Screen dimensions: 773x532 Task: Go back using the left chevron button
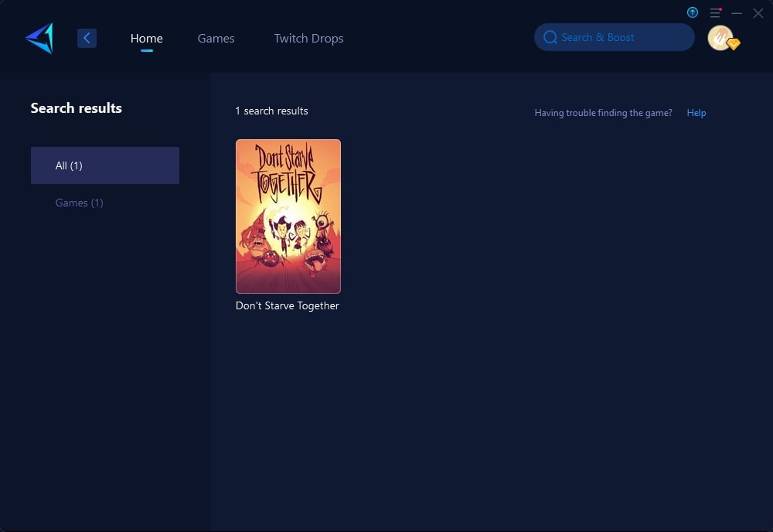coord(87,38)
